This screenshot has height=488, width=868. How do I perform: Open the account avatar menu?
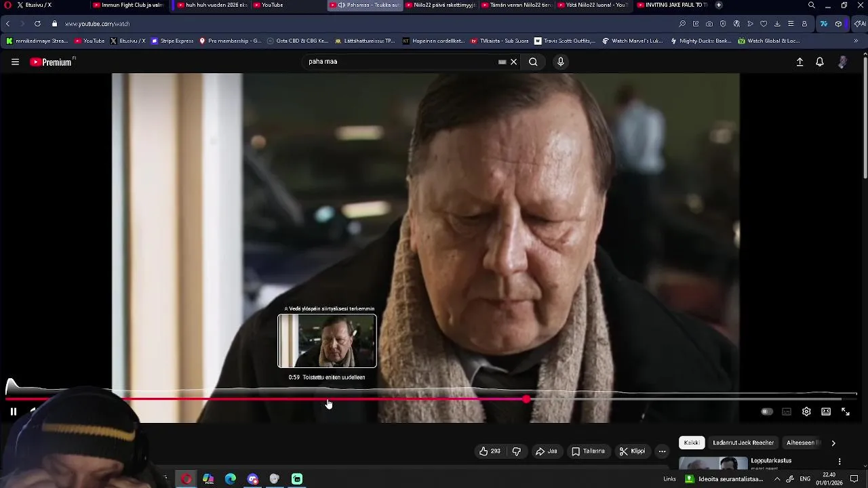click(842, 62)
